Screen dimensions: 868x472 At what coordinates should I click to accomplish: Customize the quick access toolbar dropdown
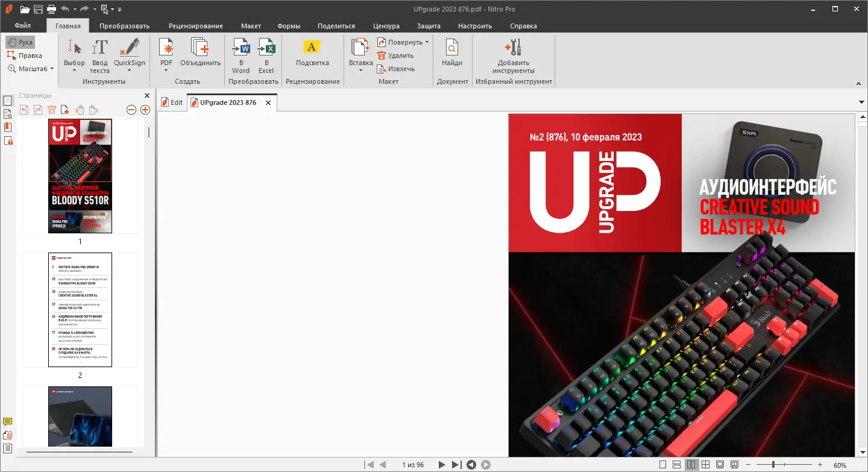[x=119, y=10]
